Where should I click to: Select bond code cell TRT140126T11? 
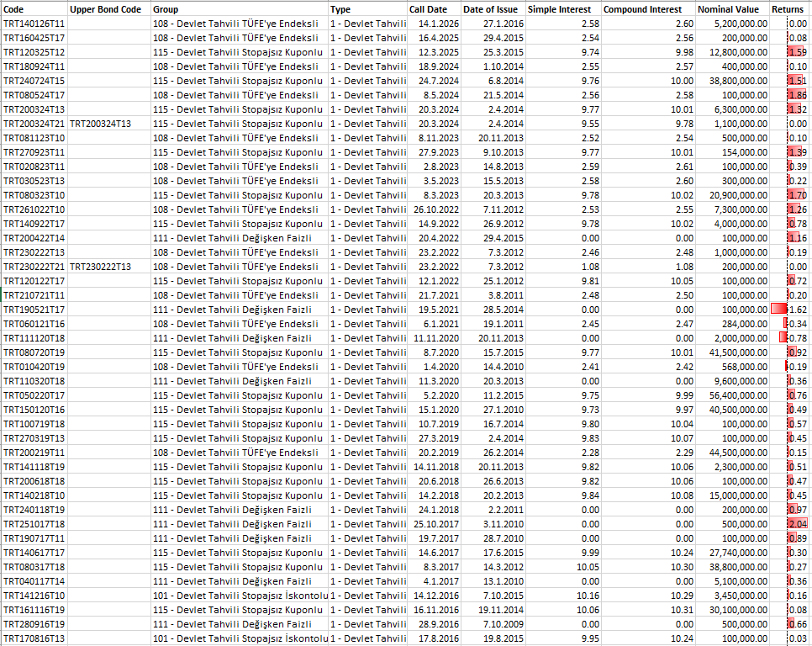click(34, 24)
